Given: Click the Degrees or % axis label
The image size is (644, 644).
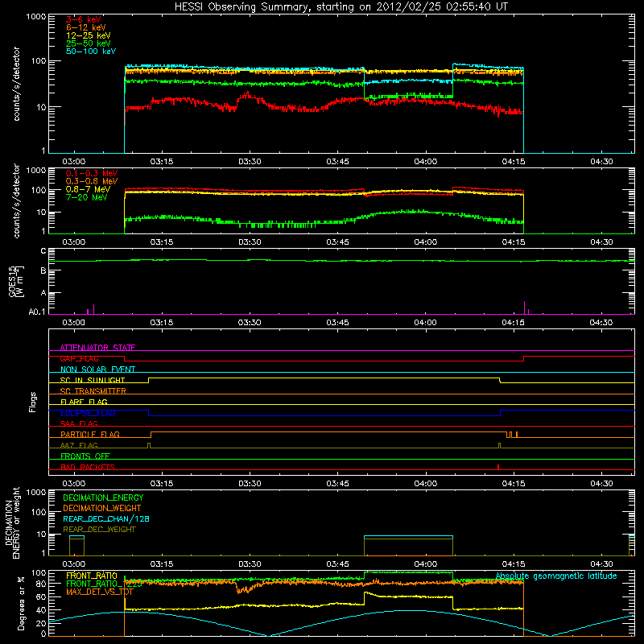Looking at the screenshot, I should click(21, 604).
